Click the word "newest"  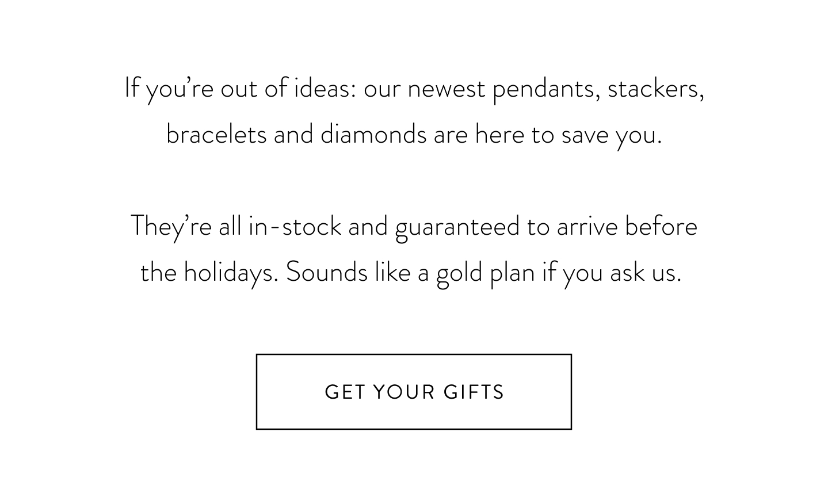point(447,90)
